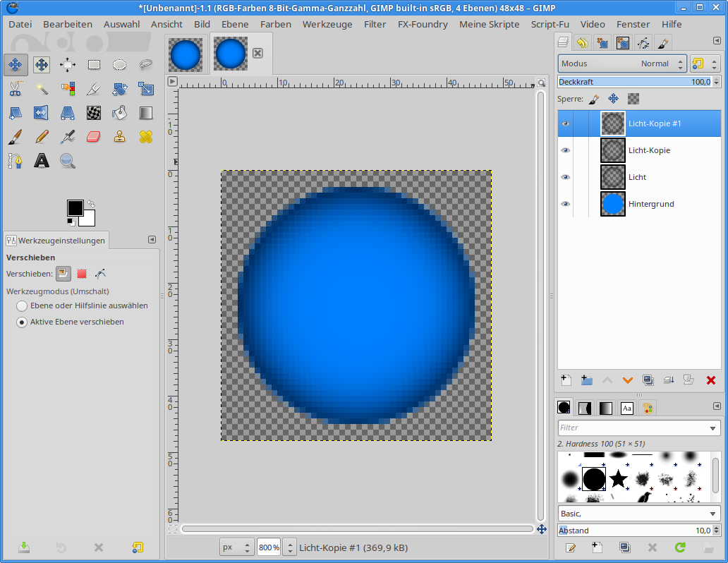This screenshot has width=728, height=563.
Task: Open the Modus blend mode dropdown
Action: tap(621, 63)
